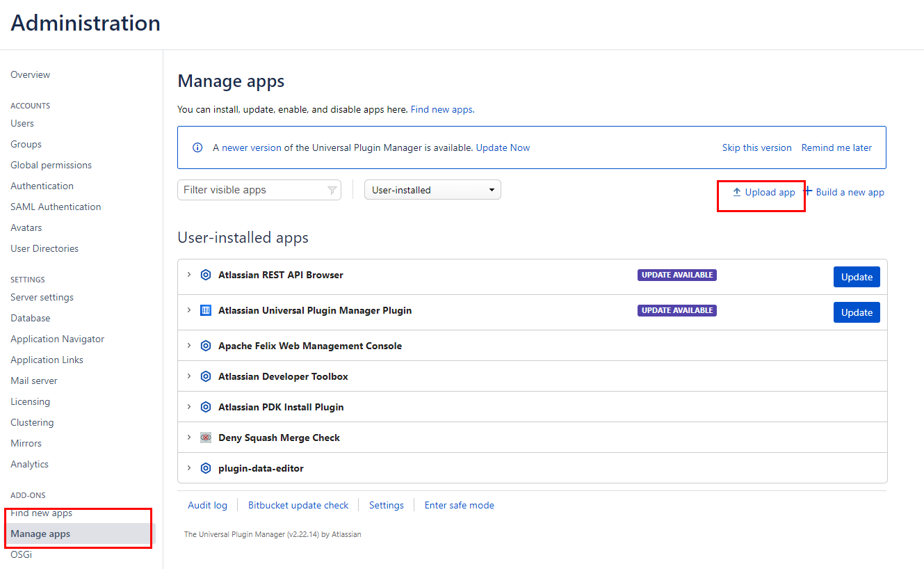Expand the Deny Squash Merge Check row
This screenshot has width=924, height=569.
coord(188,438)
